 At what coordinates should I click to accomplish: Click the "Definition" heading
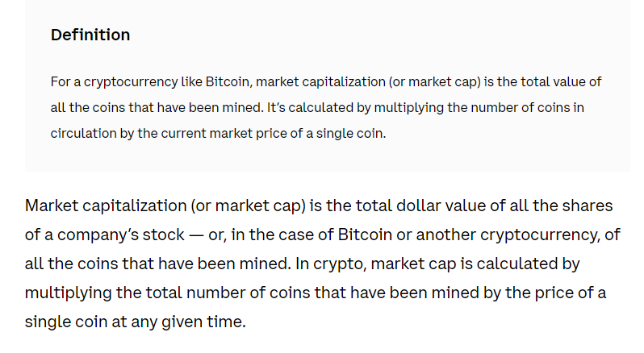[90, 35]
